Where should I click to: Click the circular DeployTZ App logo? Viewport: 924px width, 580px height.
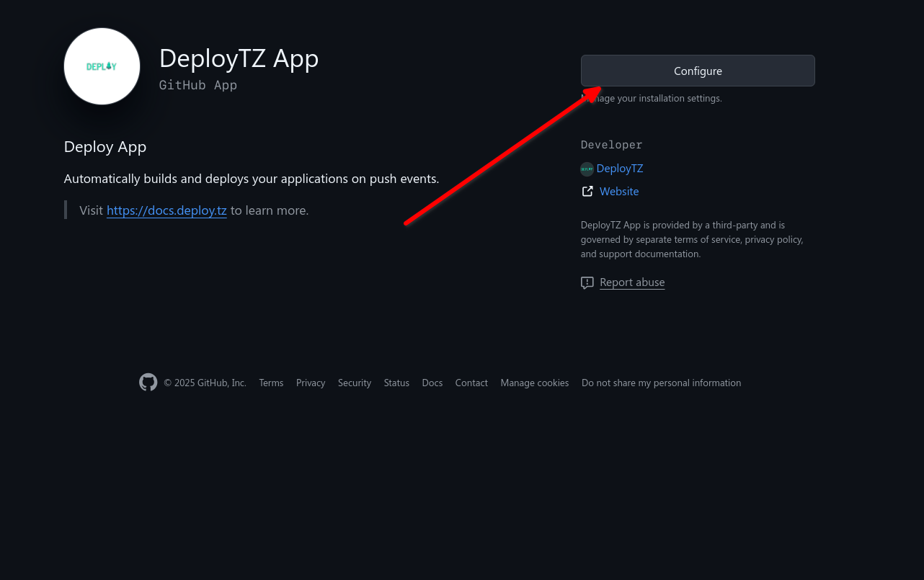pos(102,66)
